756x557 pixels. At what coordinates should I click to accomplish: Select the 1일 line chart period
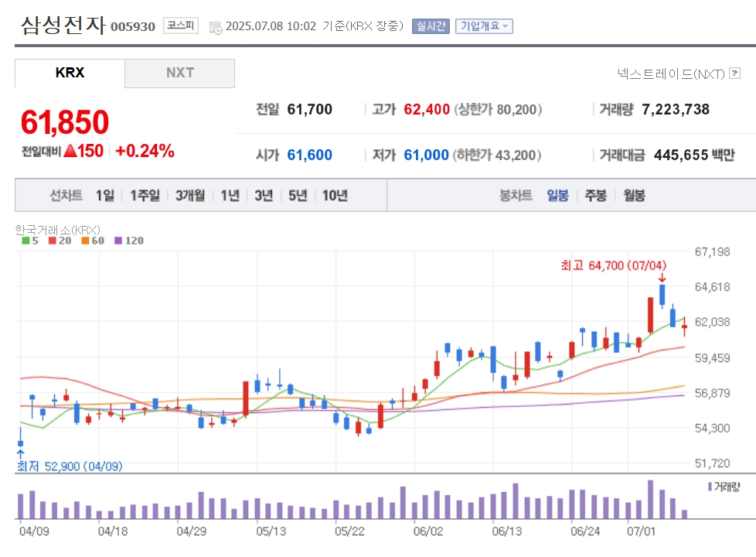[104, 196]
